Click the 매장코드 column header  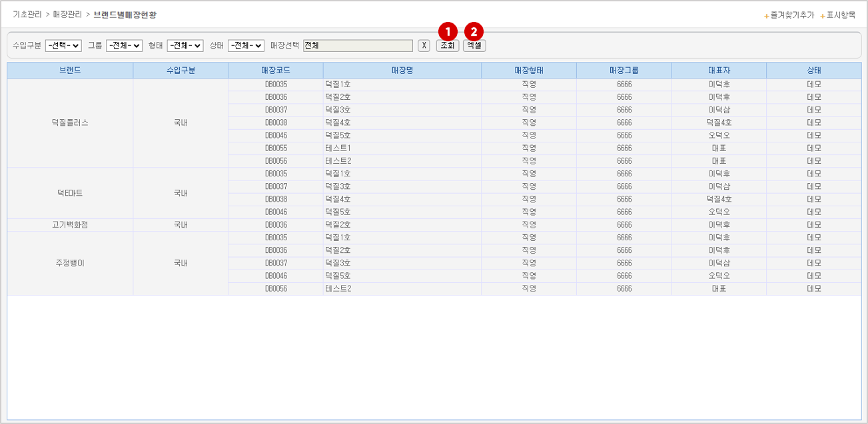pyautogui.click(x=276, y=70)
